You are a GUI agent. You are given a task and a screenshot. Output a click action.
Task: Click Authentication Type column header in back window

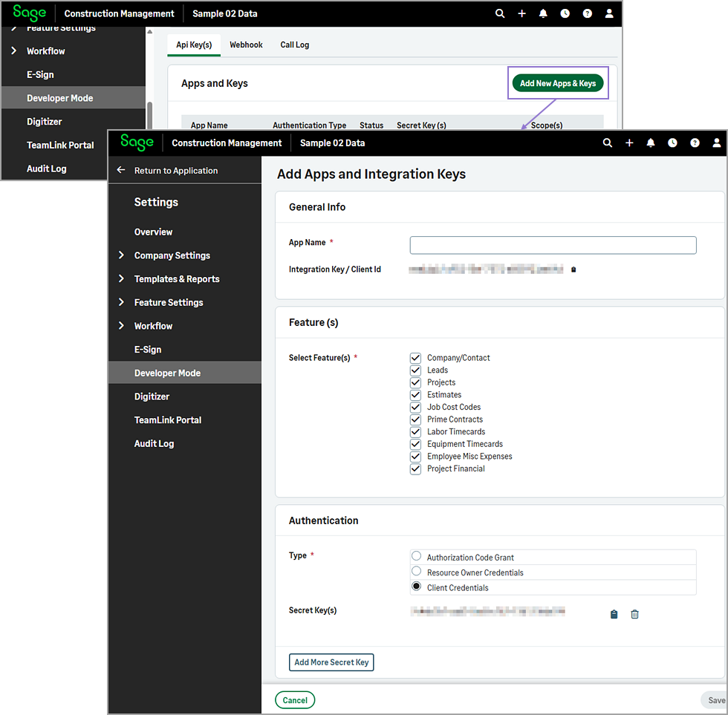(309, 125)
